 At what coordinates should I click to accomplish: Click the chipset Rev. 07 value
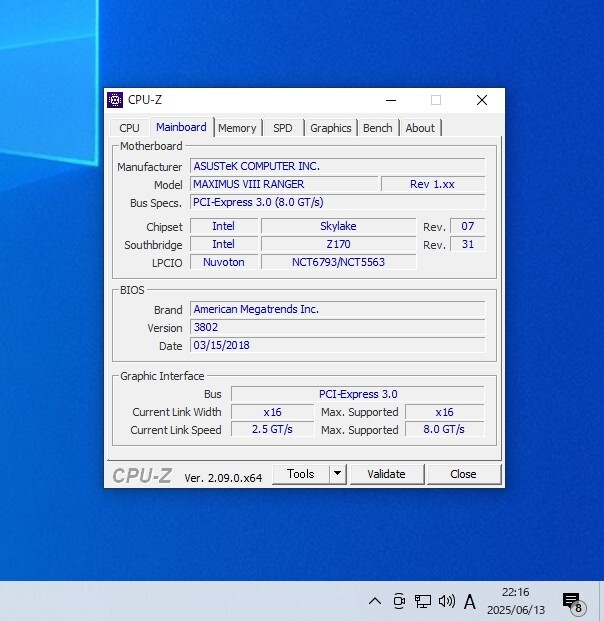(468, 226)
